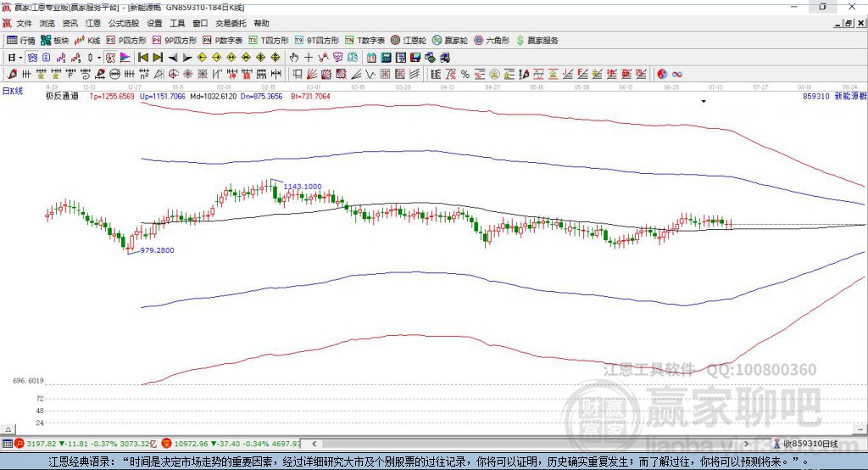The height and width of the screenshot is (470, 868).
Task: Click Shanghai index 3197.82 in status bar
Action: [x=42, y=444]
